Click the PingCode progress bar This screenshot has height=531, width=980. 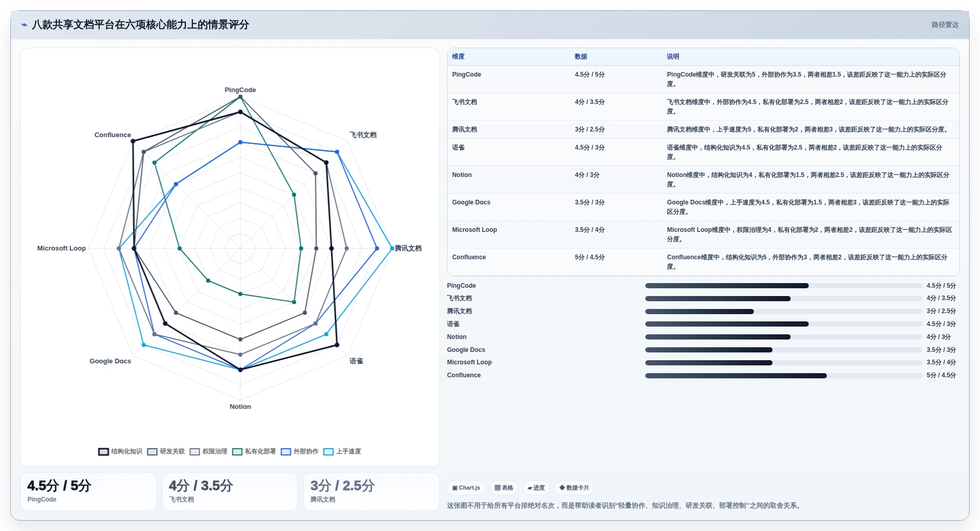tap(783, 286)
